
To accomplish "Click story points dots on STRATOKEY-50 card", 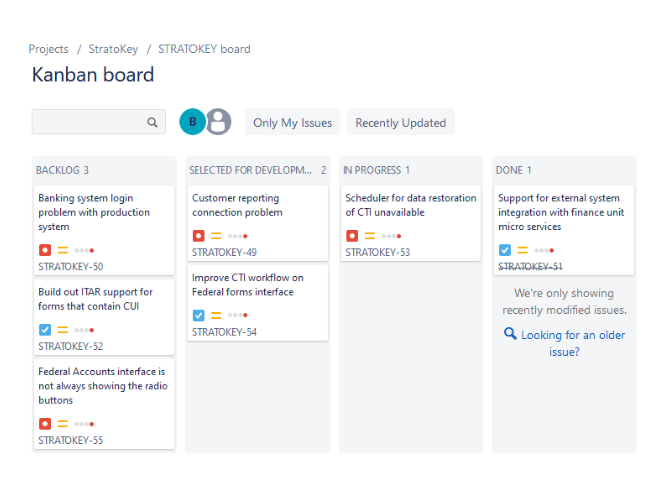I will (84, 250).
